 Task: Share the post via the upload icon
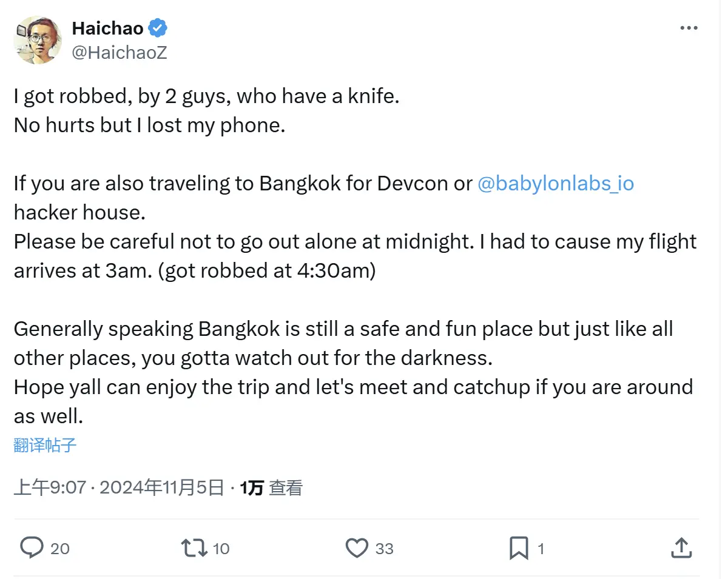681,547
